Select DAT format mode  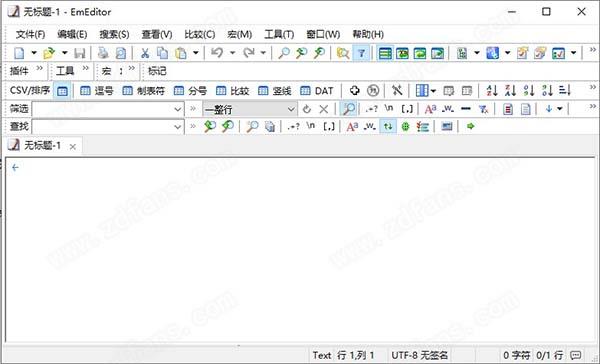tap(317, 91)
